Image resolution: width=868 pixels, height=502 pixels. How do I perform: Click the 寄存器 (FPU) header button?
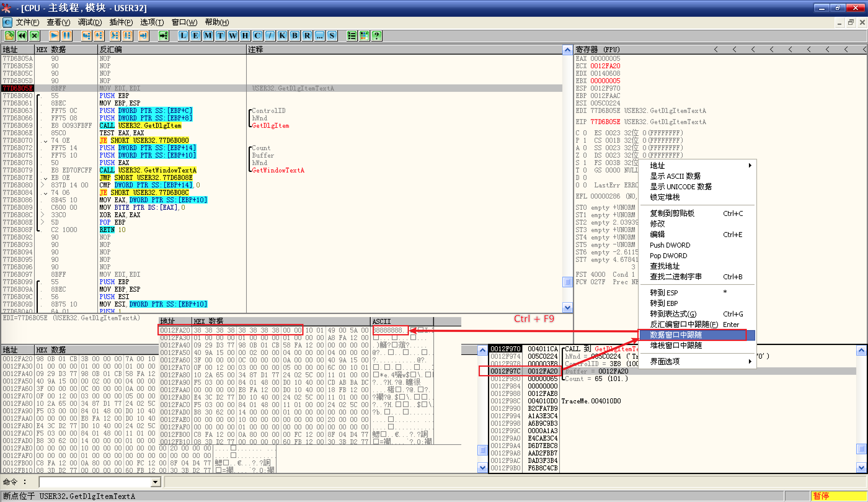tap(598, 50)
